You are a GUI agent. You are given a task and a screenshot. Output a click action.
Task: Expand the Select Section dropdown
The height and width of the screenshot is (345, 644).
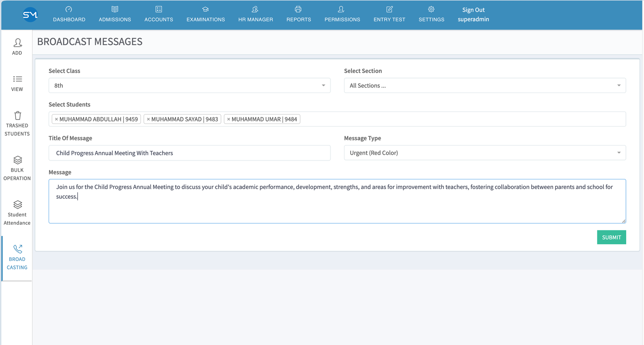(485, 85)
